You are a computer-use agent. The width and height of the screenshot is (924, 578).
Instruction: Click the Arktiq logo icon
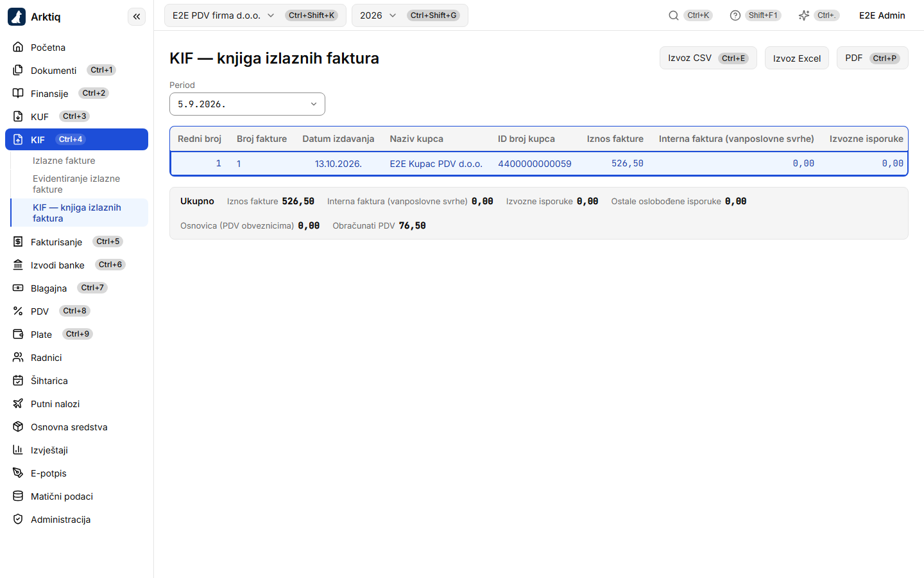coord(17,17)
